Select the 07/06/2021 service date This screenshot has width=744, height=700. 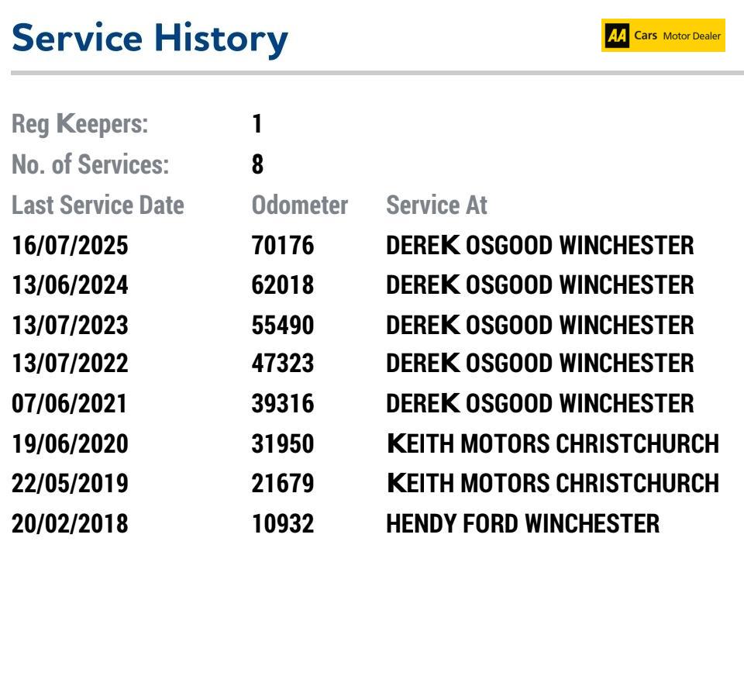[x=69, y=403]
